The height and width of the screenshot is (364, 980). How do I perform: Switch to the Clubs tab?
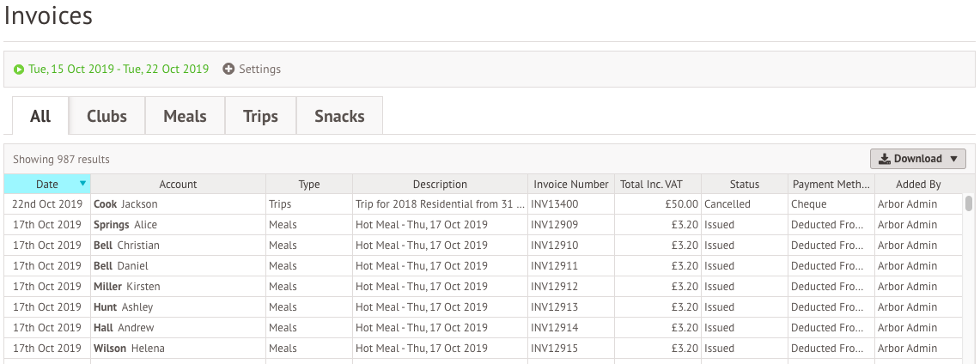pyautogui.click(x=107, y=116)
